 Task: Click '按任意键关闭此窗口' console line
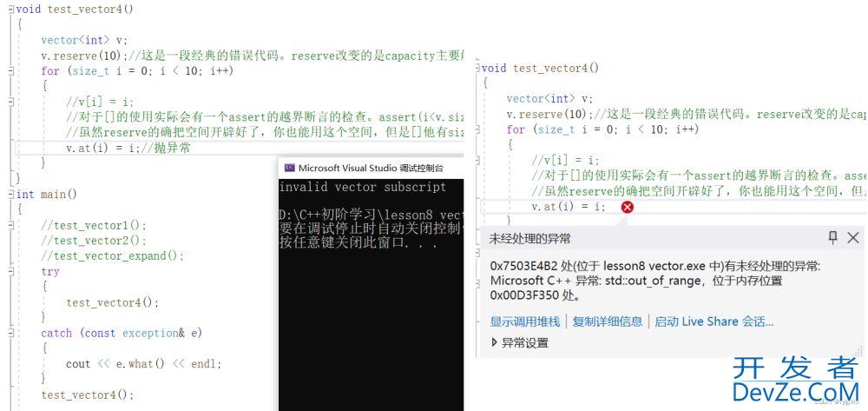[358, 243]
